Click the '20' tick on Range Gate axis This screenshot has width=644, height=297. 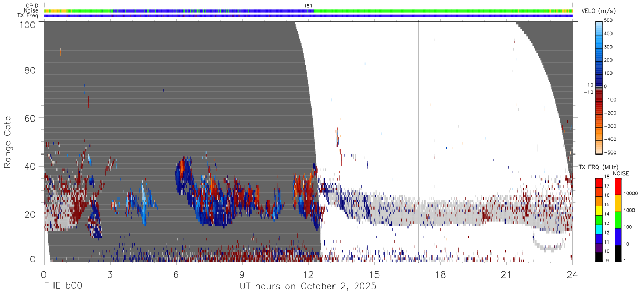pyautogui.click(x=31, y=214)
